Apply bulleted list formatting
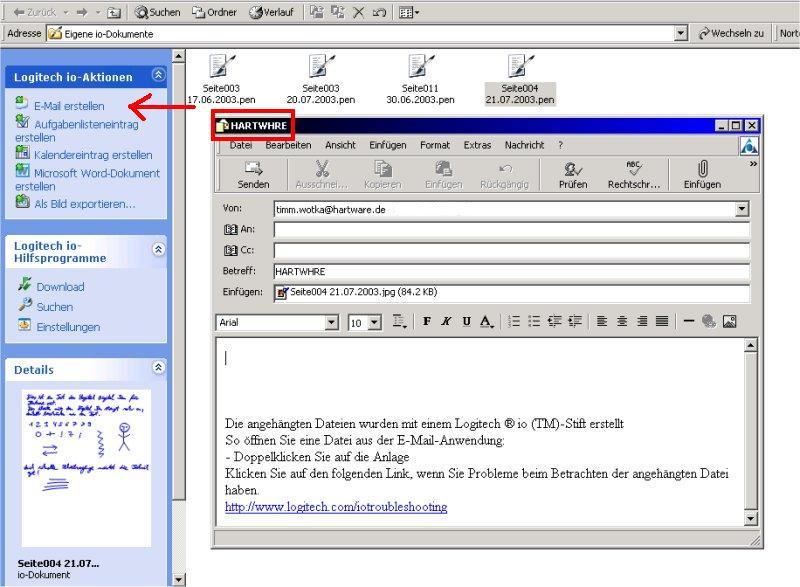This screenshot has height=587, width=800. 534,321
